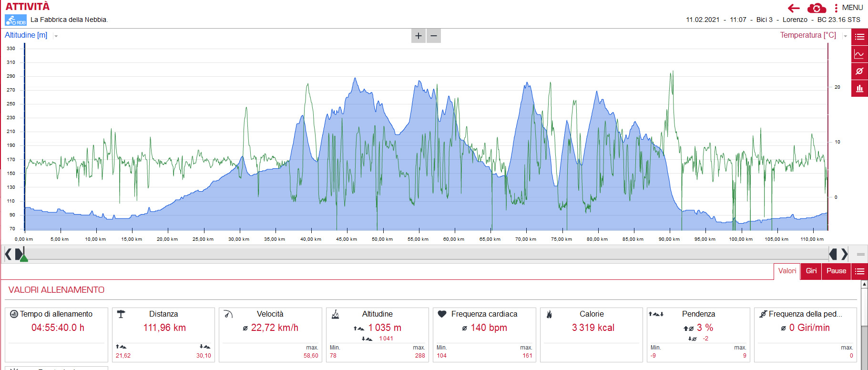Click the date 11.02.2021 in header

[703, 20]
